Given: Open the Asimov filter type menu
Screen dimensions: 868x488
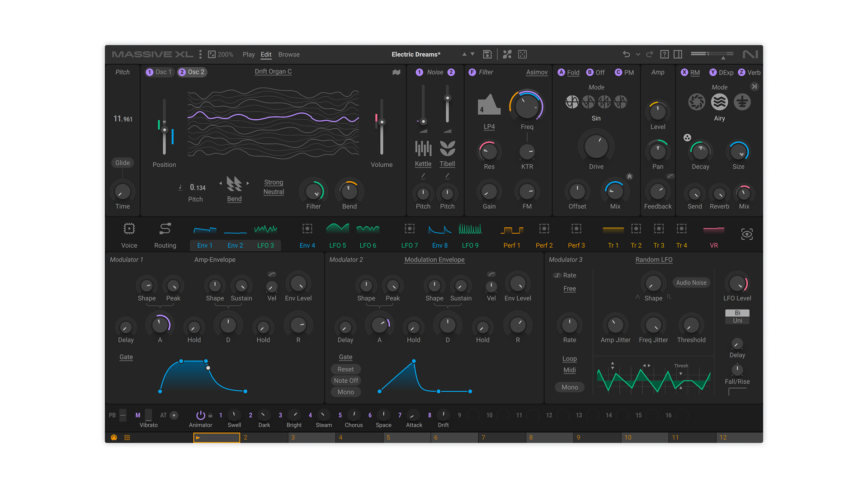Looking at the screenshot, I should click(537, 72).
